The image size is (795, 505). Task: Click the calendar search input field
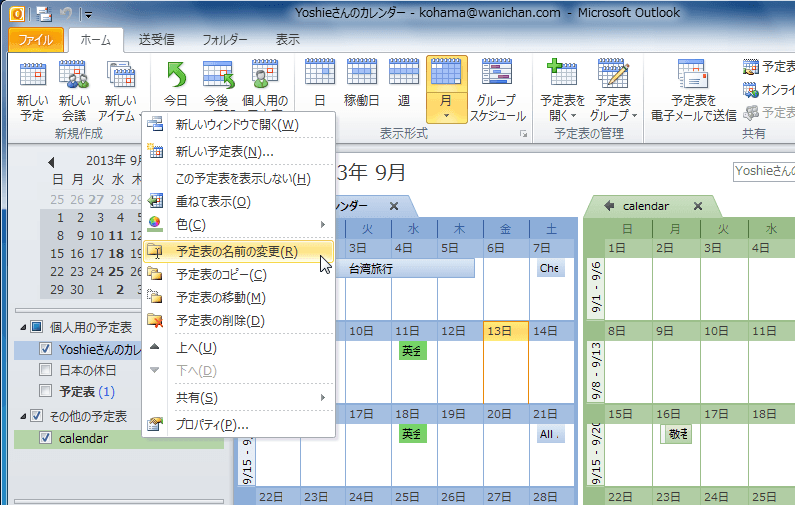tap(764, 171)
